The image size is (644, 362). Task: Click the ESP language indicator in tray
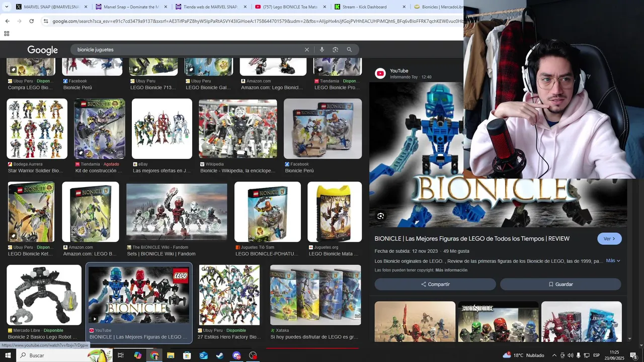tap(596, 355)
